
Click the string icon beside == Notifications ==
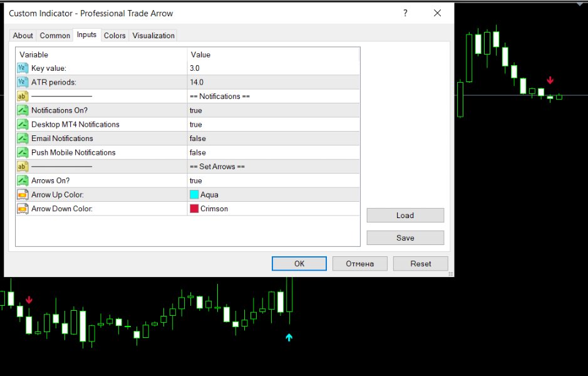coord(23,96)
